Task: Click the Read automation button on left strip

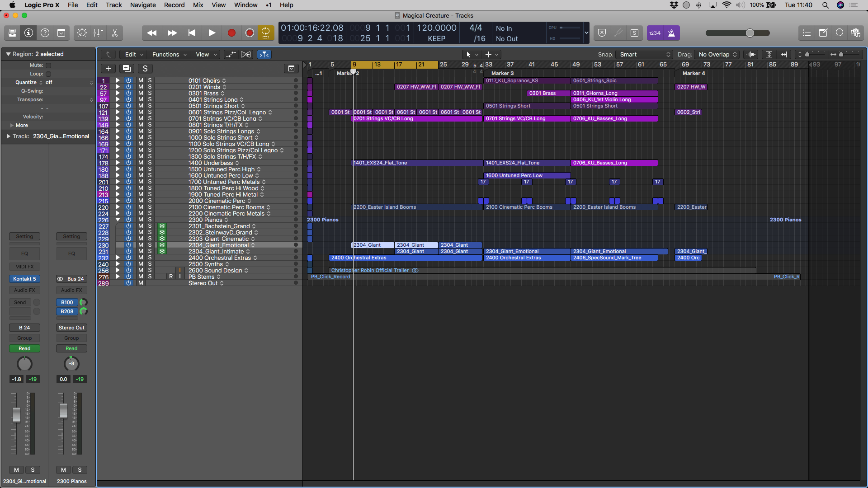Action: (x=24, y=349)
